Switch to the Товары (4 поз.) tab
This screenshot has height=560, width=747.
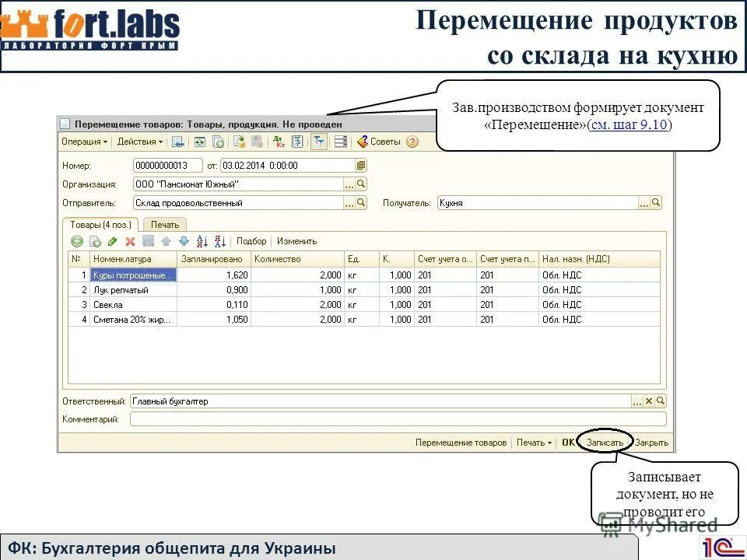100,225
